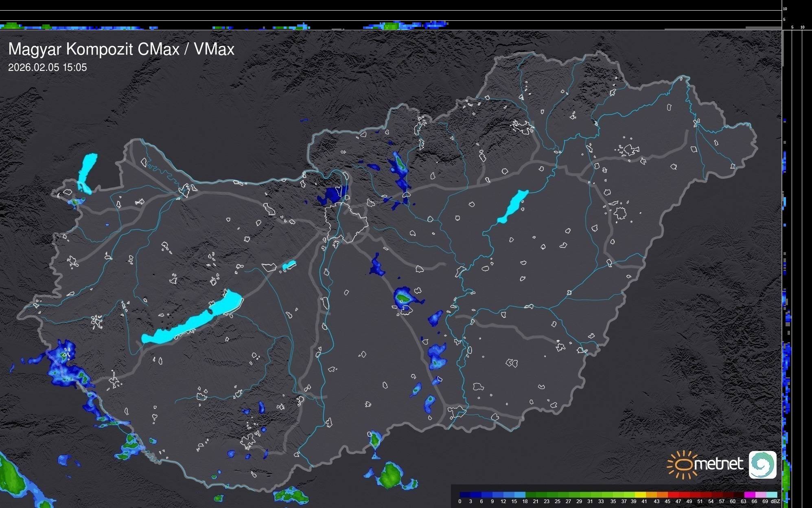This screenshot has width=812, height=508.
Task: Click the top vertical profile scale label 10
Action: [x=785, y=9]
